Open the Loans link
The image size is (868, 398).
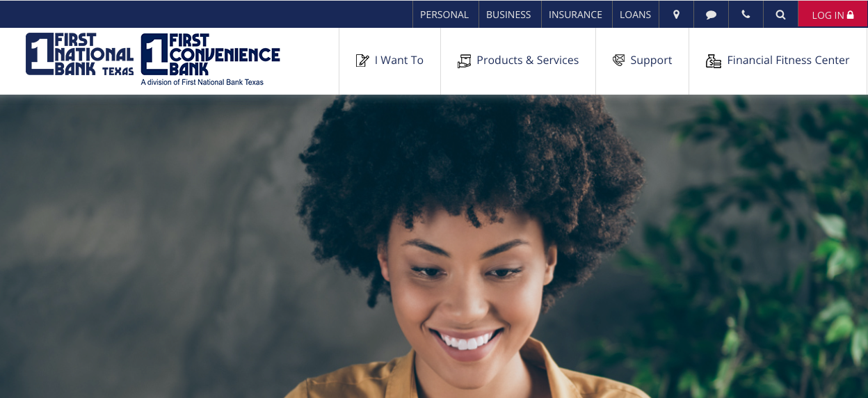tap(635, 15)
